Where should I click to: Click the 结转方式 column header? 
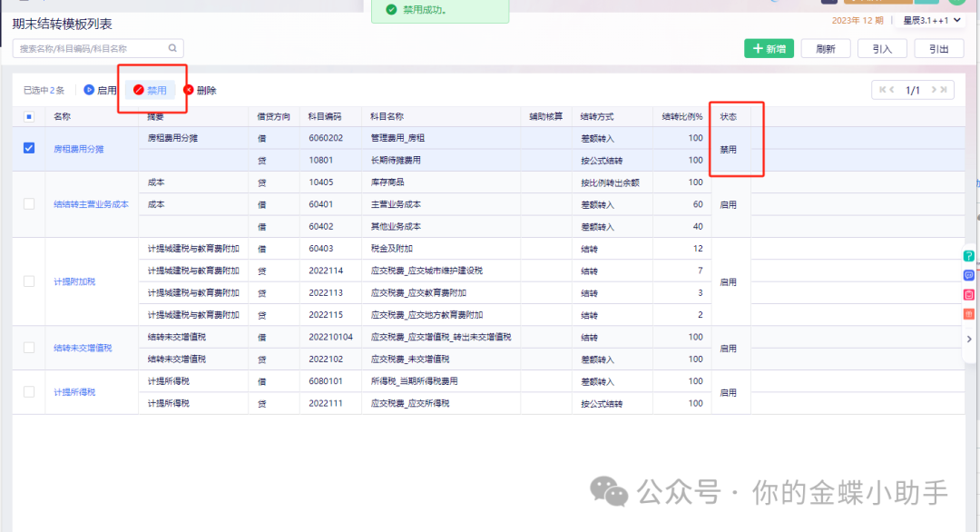click(597, 116)
